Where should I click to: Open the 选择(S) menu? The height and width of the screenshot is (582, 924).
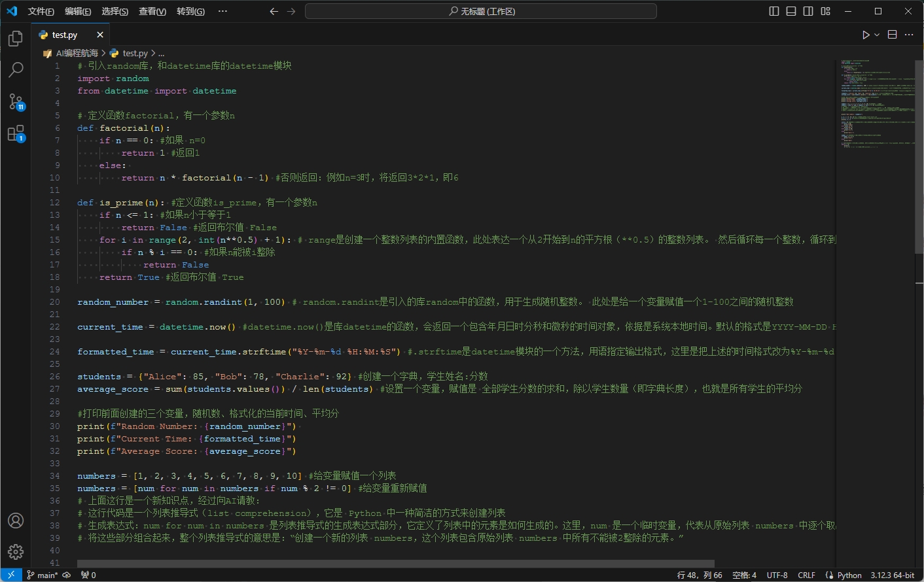[x=115, y=11]
